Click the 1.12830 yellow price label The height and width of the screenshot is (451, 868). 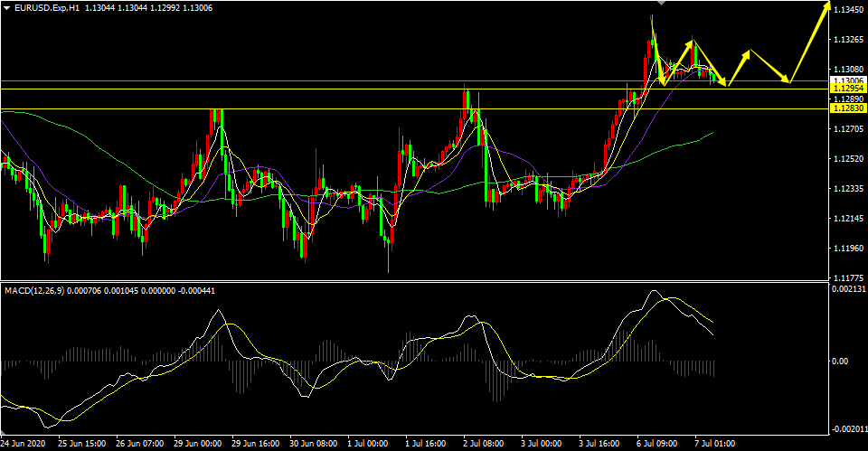[849, 108]
